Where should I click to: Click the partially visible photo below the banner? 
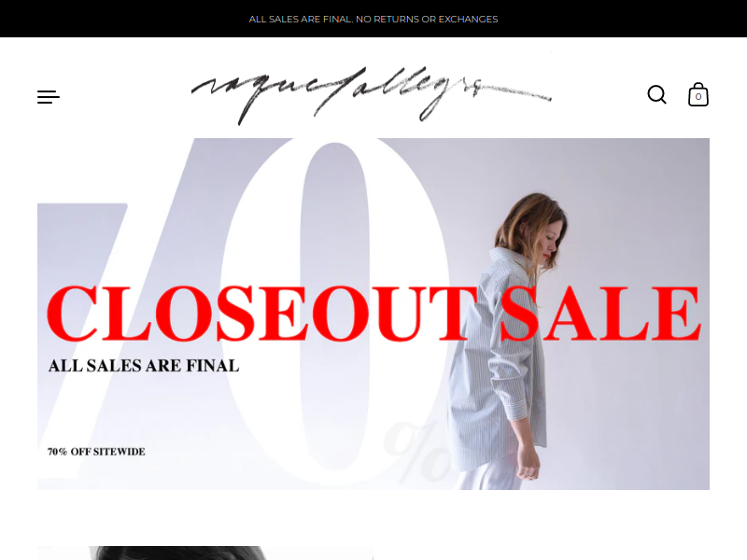coord(204,553)
